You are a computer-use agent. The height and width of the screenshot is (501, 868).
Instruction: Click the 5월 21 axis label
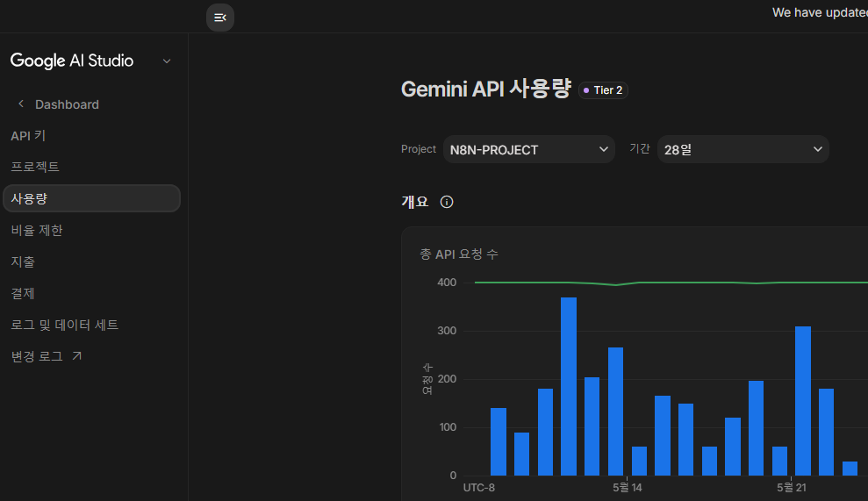tap(791, 488)
